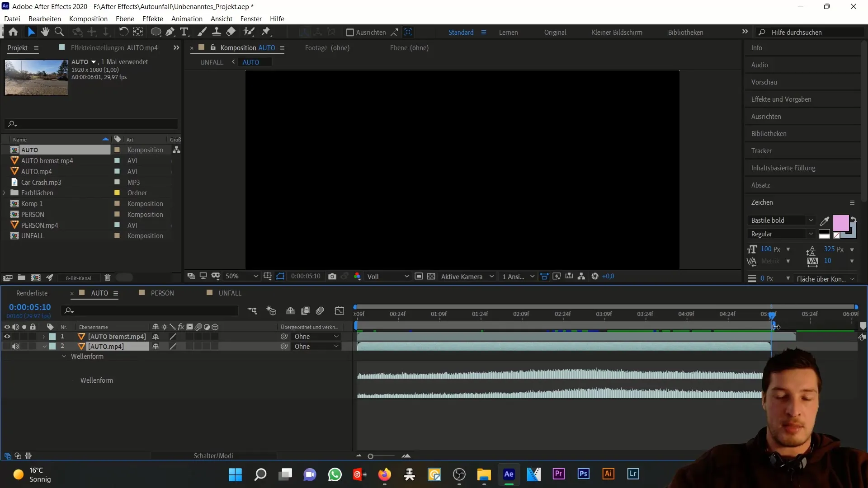Open After Effects in the taskbar
This screenshot has height=488, width=868.
(x=509, y=474)
